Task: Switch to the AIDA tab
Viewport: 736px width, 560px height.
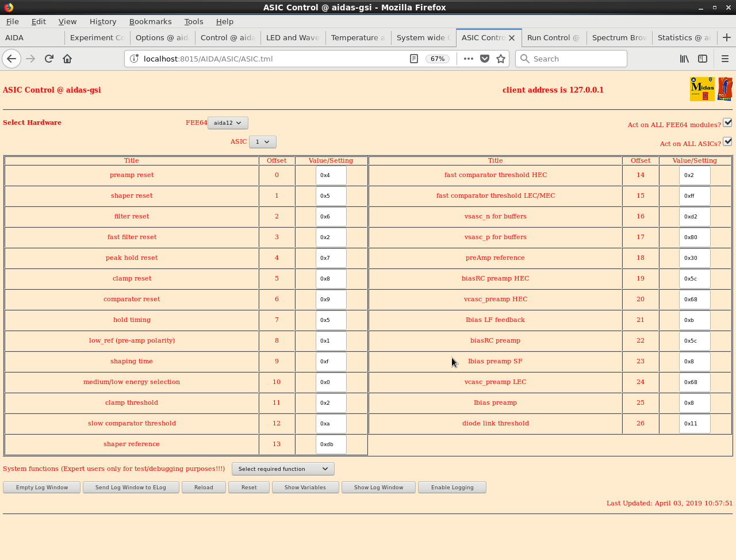Action: 32,38
